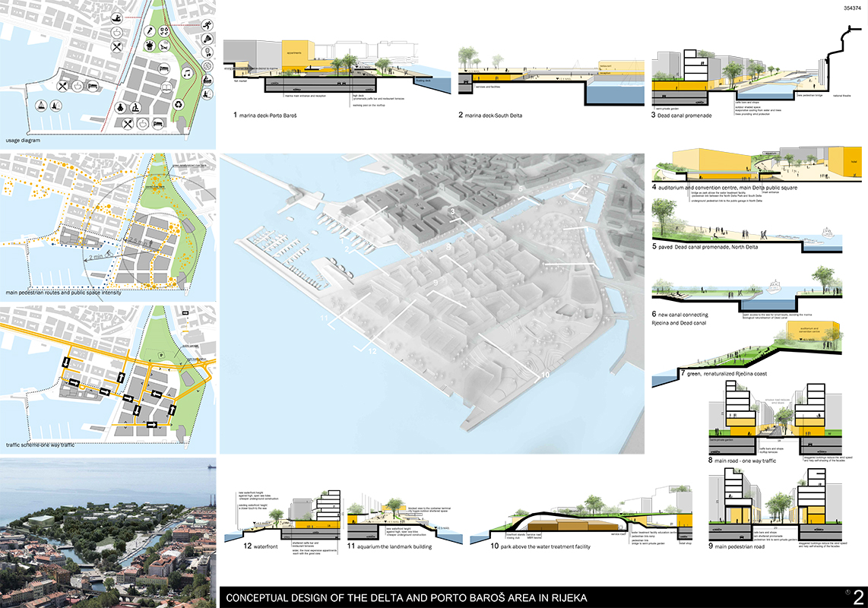Screen dimensions: 868x608
Task: Select the microphone icon in the park
Action: 150,31
